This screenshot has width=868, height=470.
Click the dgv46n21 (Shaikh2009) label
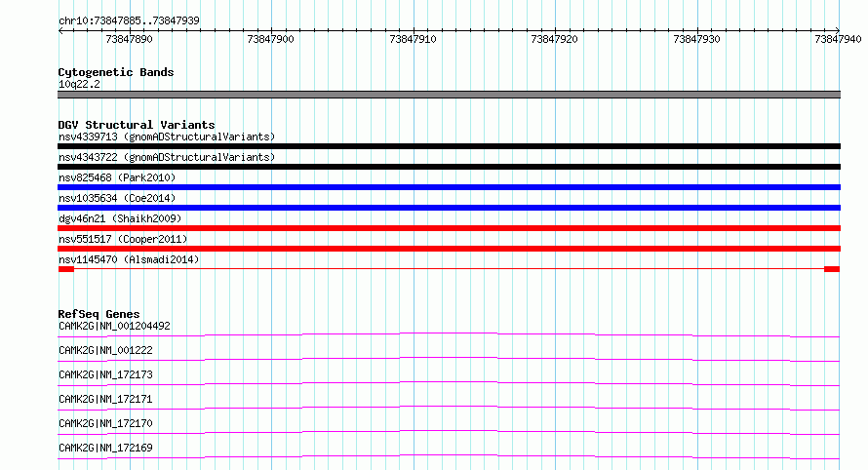120,218
